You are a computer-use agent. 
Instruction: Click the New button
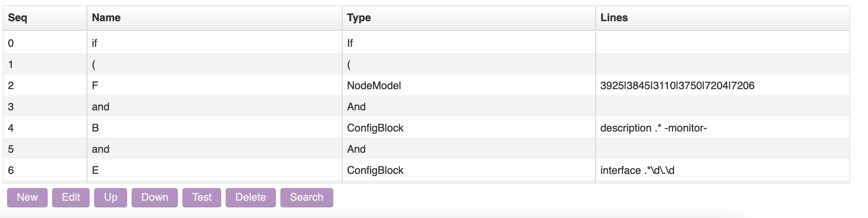27,197
